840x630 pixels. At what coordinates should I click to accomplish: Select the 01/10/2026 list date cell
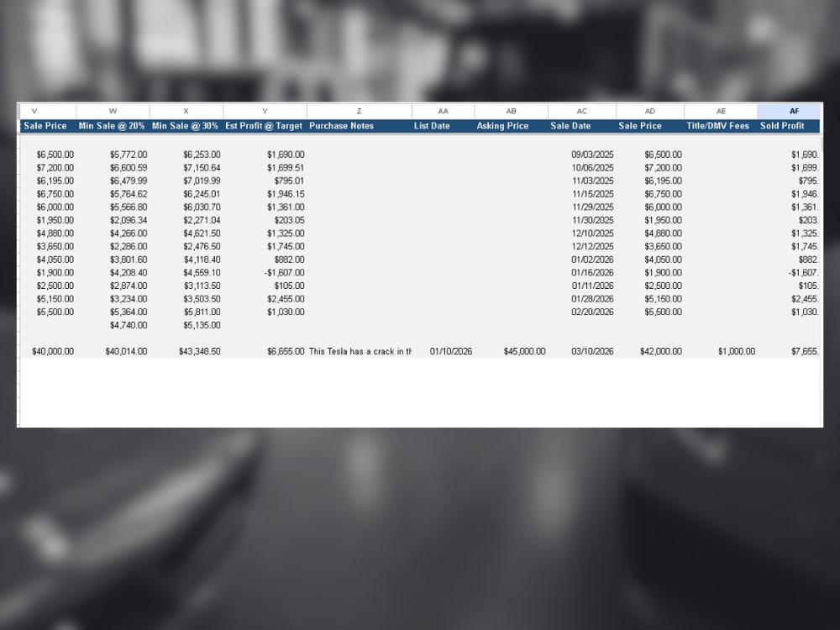click(443, 351)
